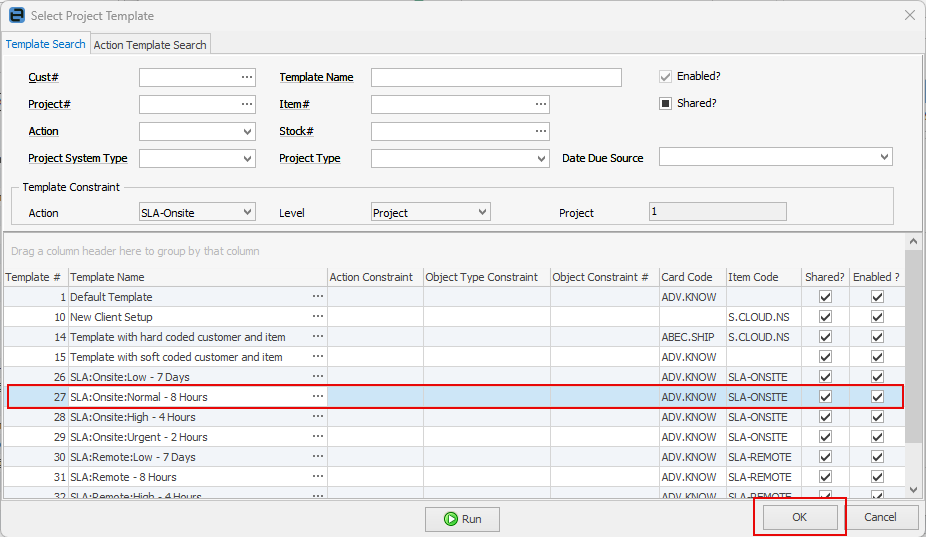Select row SLA:Remote - 8 Hours
The image size is (926, 537).
click(x=454, y=477)
